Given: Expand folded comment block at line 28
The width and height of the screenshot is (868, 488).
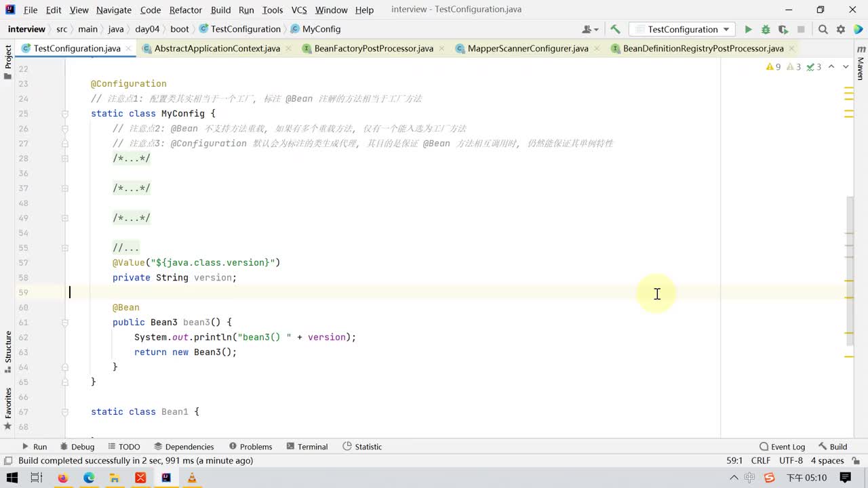Looking at the screenshot, I should tap(66, 159).
